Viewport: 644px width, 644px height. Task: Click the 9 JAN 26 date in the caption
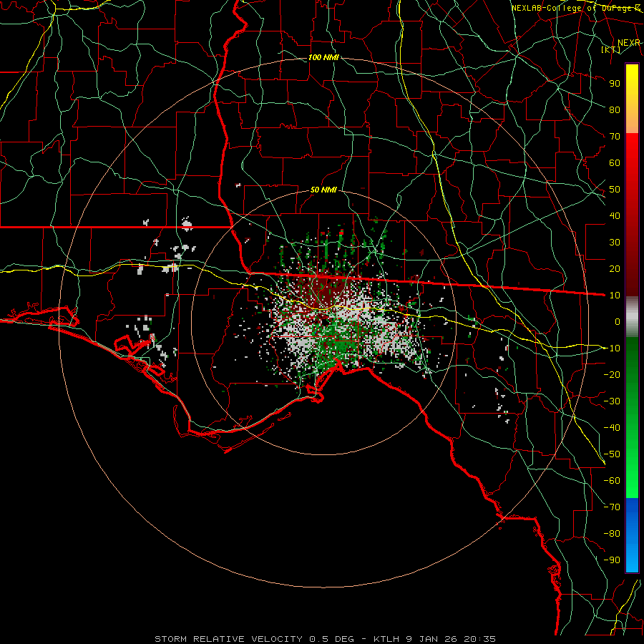point(434,639)
